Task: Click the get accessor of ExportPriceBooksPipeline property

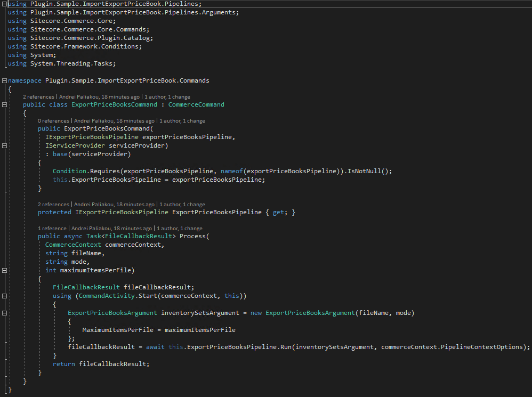Action: point(278,212)
